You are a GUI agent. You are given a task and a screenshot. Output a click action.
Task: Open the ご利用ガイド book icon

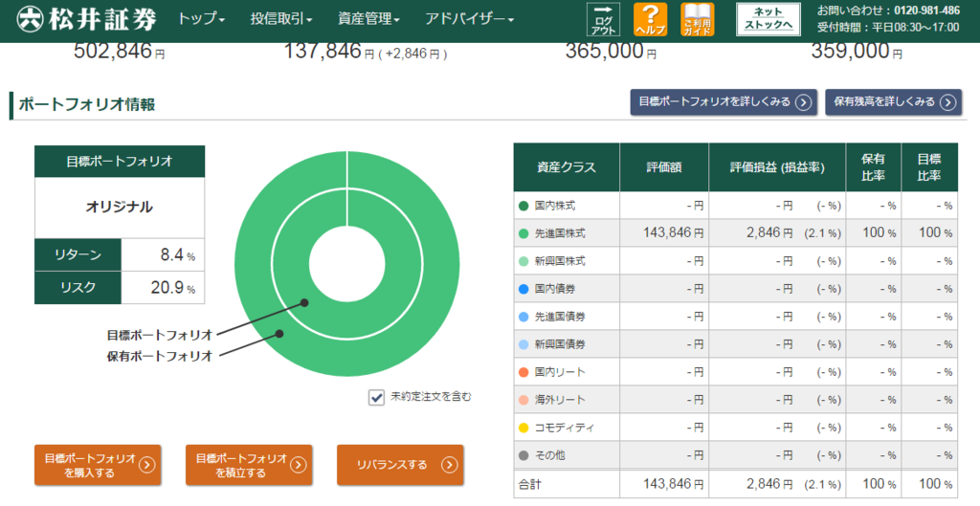(697, 19)
